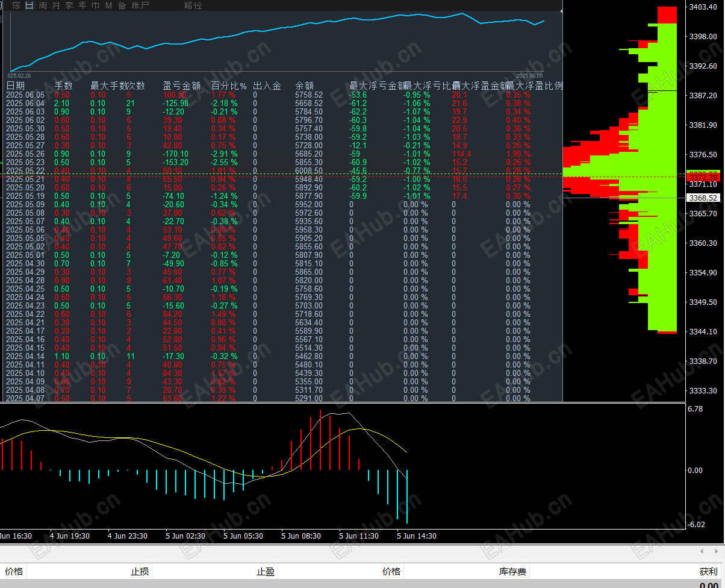Switch to the 综 summary tab
The width and height of the screenshot is (725, 588).
pyautogui.click(x=16, y=5)
